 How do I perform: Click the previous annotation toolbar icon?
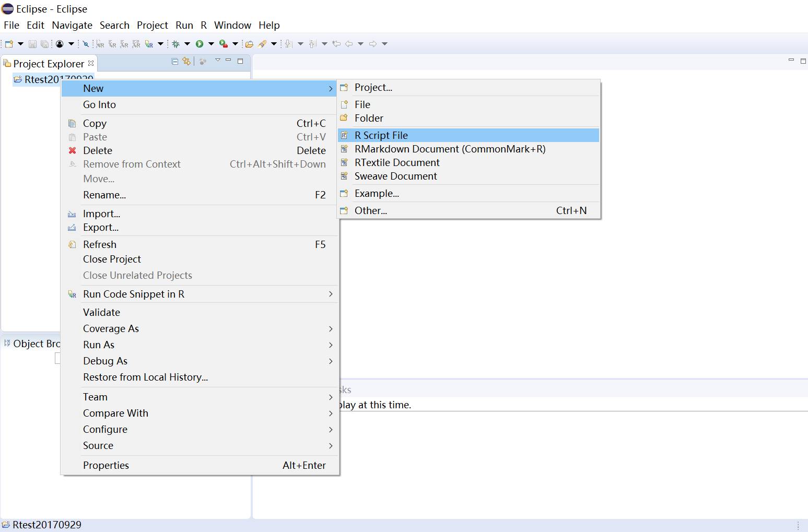312,44
